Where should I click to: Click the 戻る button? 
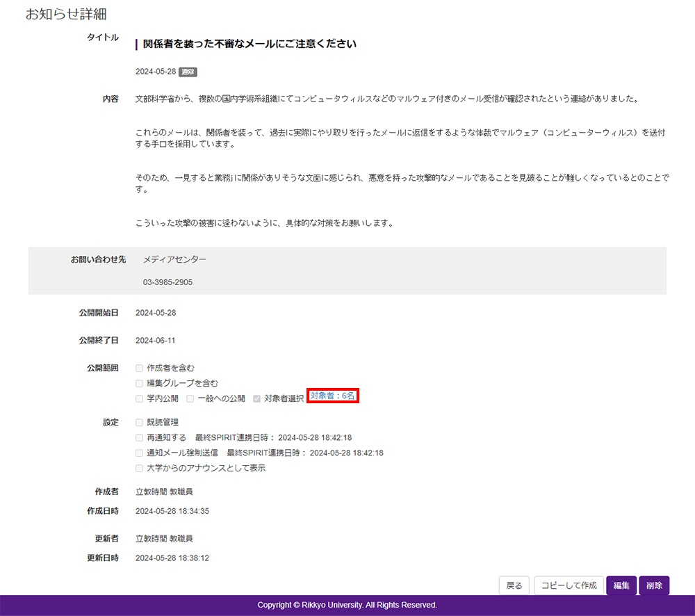click(x=514, y=585)
